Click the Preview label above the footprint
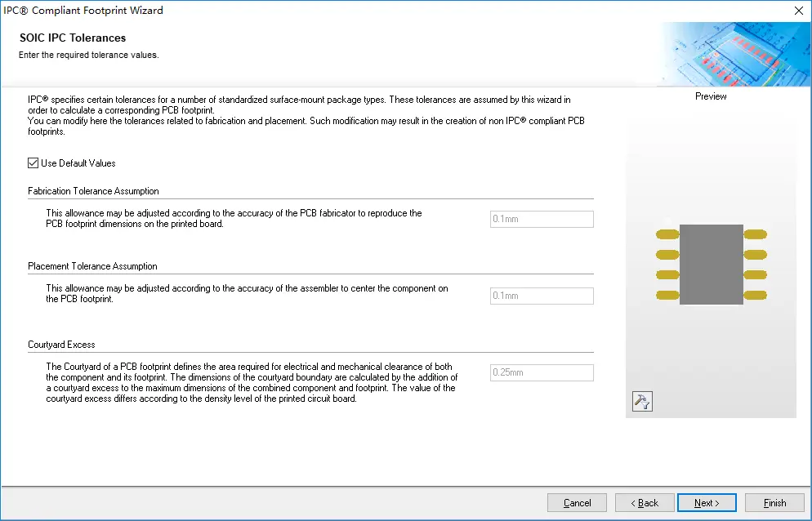 [711, 96]
